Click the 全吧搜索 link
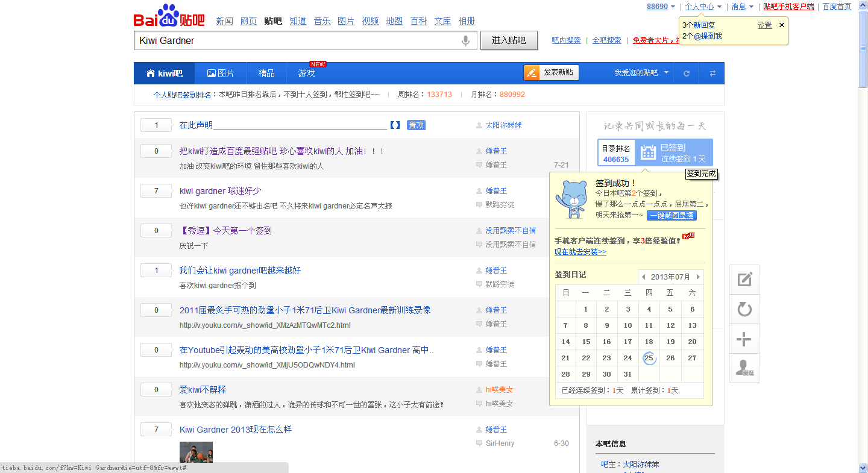 click(x=607, y=40)
